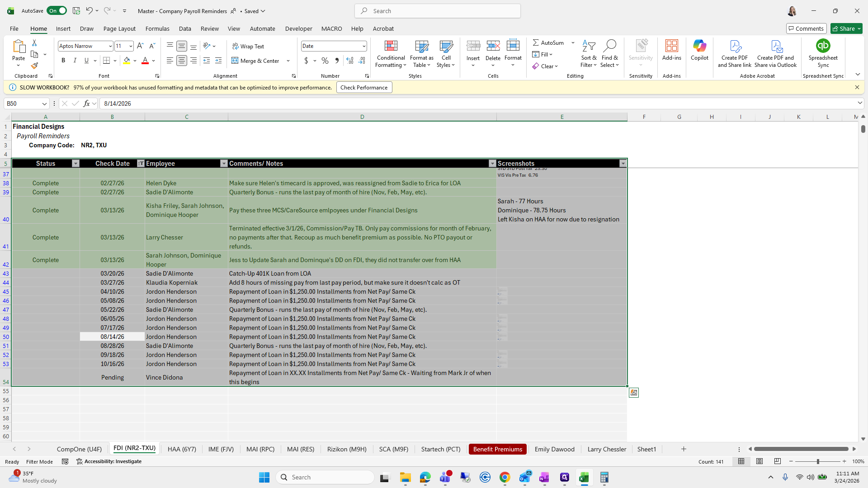Click the Borders icon in Font group
This screenshot has width=868, height=488.
pos(107,61)
